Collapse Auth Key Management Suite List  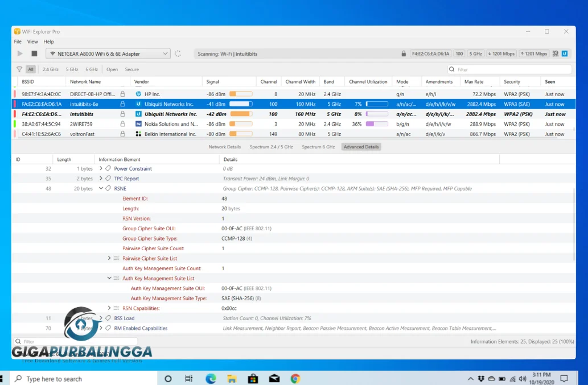tap(109, 278)
